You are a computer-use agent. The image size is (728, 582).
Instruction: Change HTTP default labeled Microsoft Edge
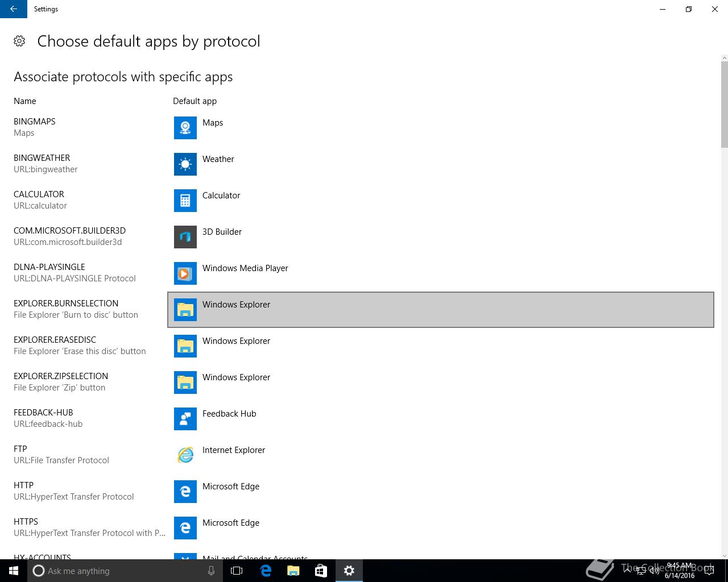pyautogui.click(x=231, y=487)
